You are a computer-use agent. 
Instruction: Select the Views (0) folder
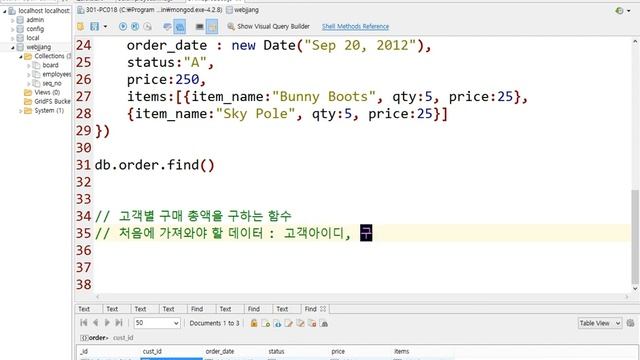click(x=47, y=92)
